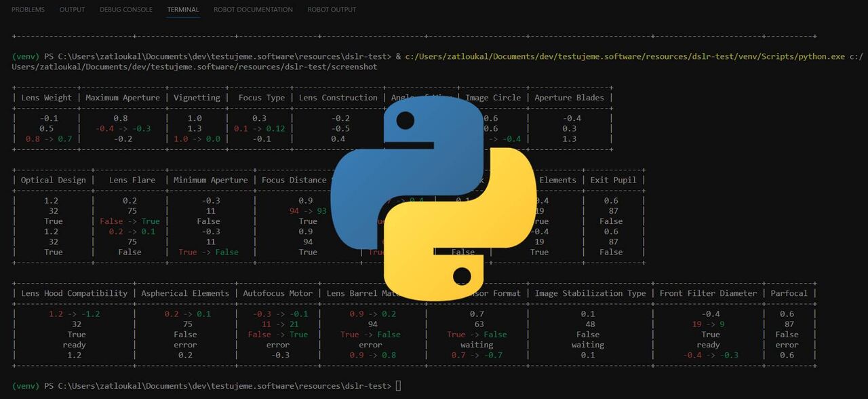Open the ROBOT OUTPUT tab
868x399 pixels.
pyautogui.click(x=331, y=9)
